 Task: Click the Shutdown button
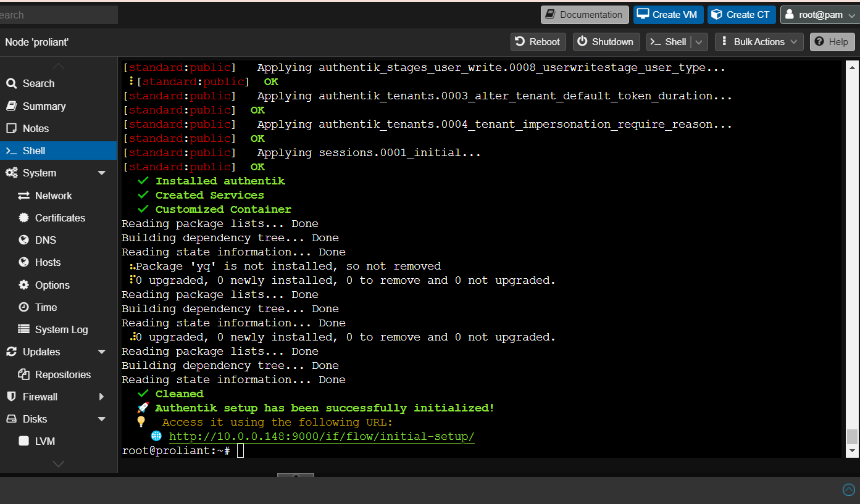(606, 42)
